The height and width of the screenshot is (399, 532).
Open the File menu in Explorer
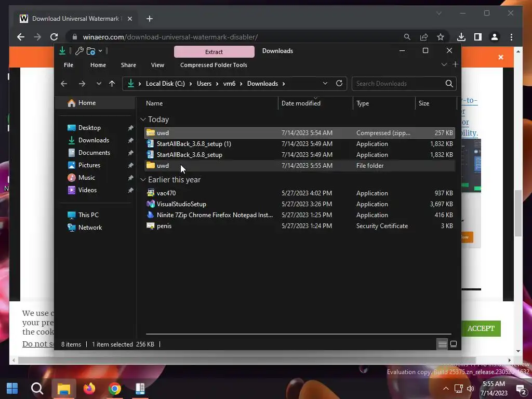(69, 65)
